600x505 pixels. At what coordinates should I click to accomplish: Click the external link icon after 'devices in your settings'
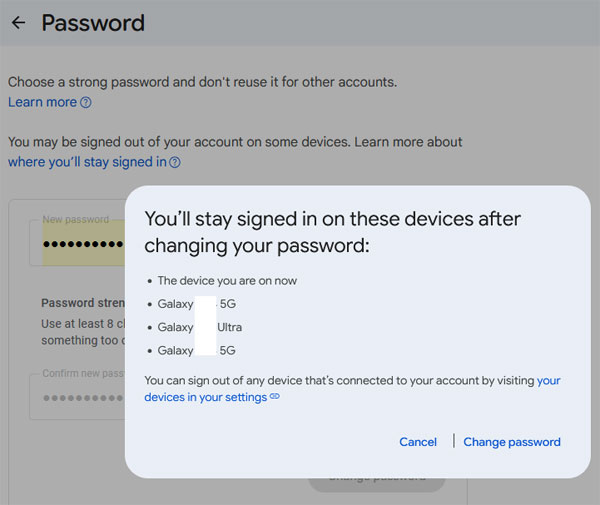pos(275,397)
